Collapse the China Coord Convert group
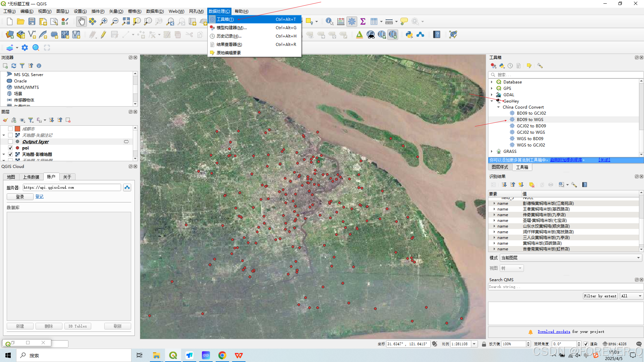Screen dimensions: 644x362 point(498,107)
